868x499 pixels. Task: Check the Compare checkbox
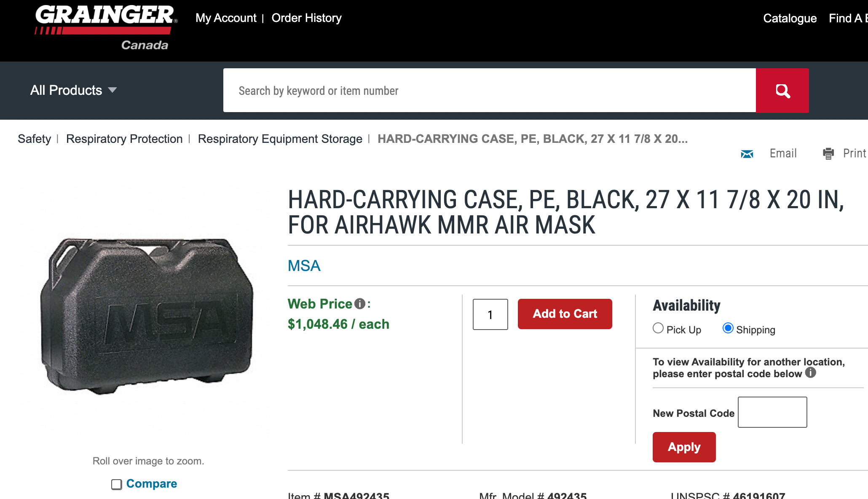[x=117, y=484]
